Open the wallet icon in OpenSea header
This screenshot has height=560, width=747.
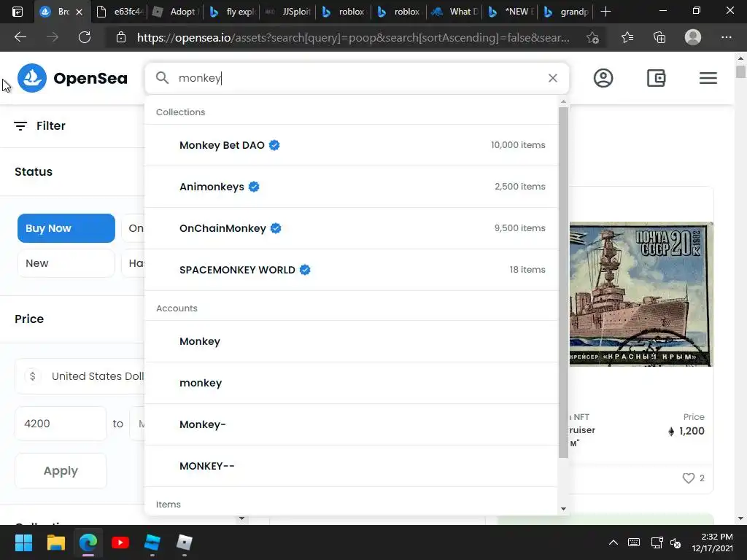656,78
